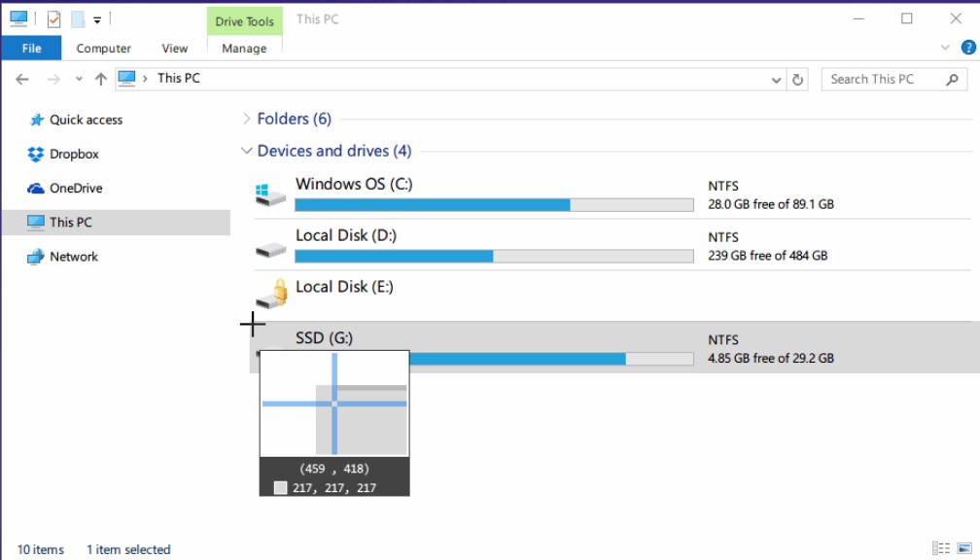Switch to large icons view in the status bar
The width and height of the screenshot is (980, 560).
point(962,548)
